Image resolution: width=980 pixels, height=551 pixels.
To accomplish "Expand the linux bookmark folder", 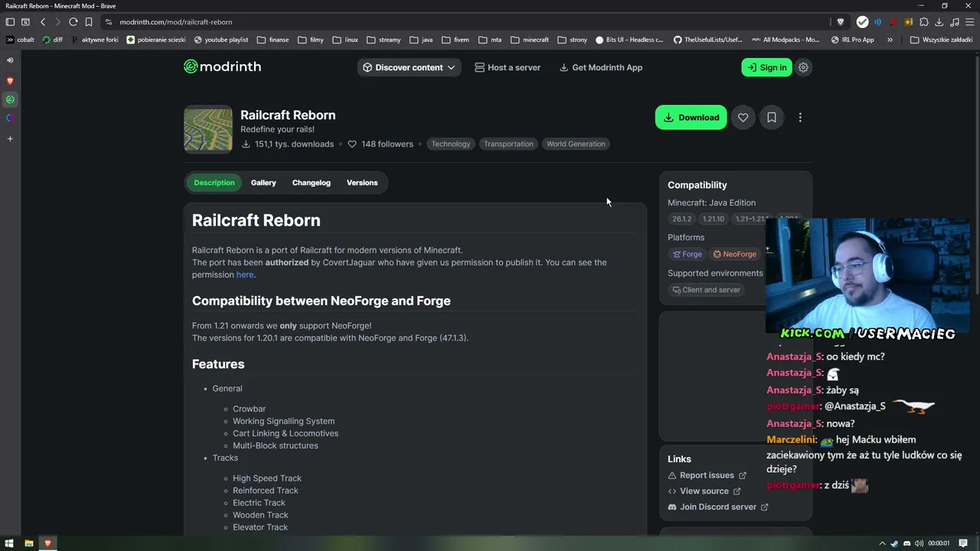I will click(345, 40).
